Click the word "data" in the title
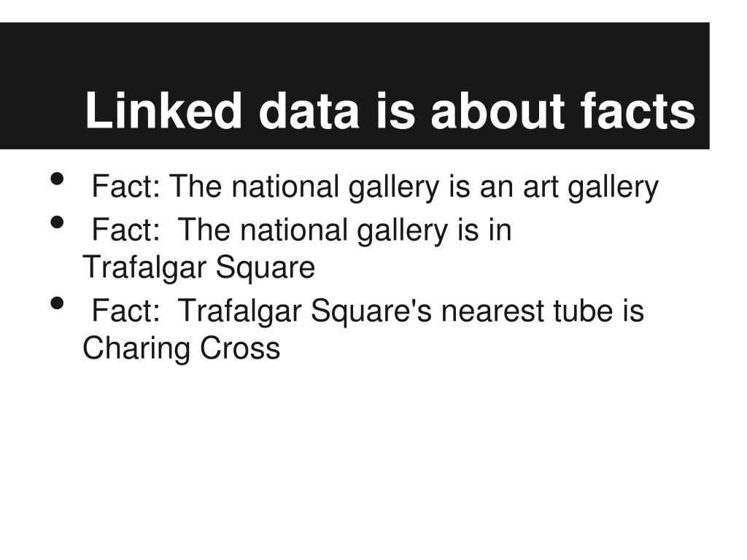 pos(309,111)
